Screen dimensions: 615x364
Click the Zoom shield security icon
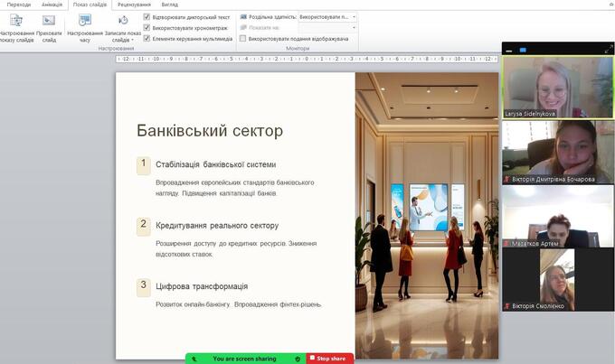298,359
